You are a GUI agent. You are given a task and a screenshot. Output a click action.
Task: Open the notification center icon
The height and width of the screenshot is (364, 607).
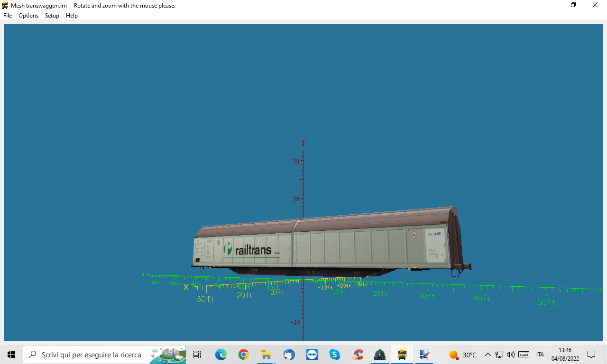(x=591, y=355)
